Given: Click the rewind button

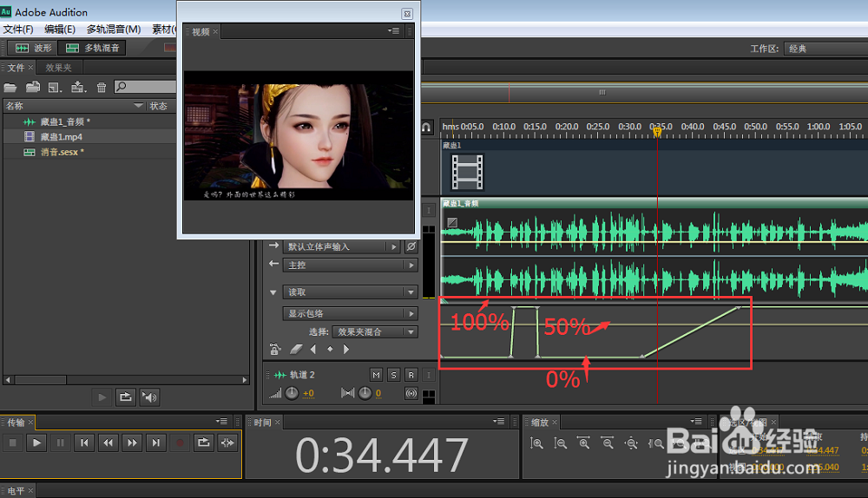Looking at the screenshot, I should click(x=108, y=442).
